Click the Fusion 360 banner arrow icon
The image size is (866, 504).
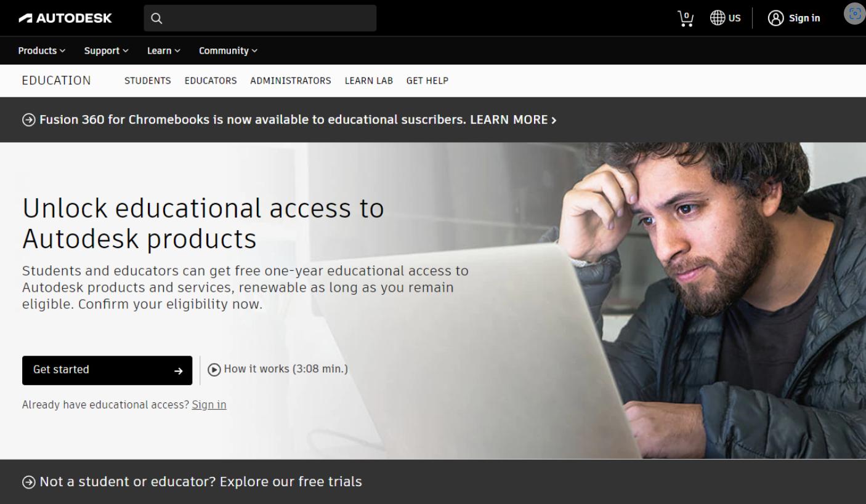[x=28, y=120]
